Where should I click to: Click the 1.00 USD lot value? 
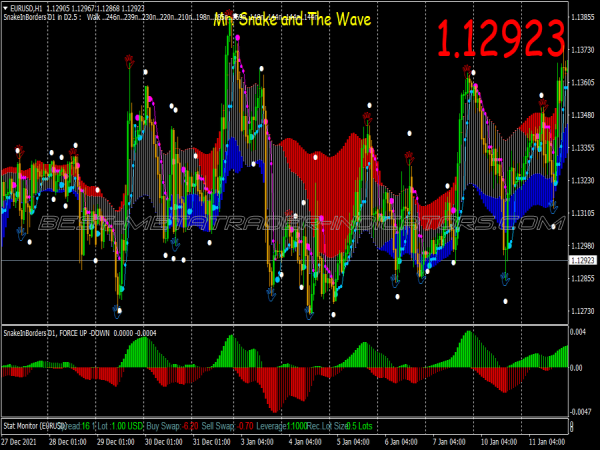pyautogui.click(x=127, y=426)
